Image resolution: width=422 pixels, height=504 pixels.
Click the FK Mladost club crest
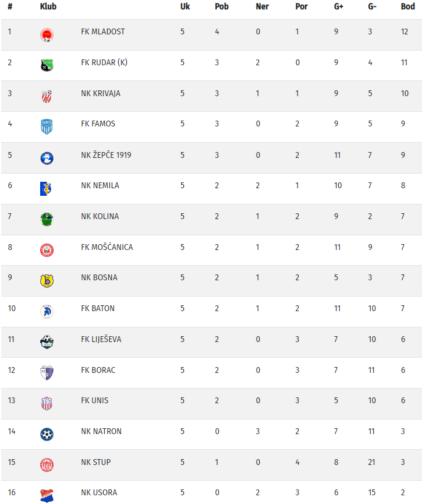click(x=47, y=35)
